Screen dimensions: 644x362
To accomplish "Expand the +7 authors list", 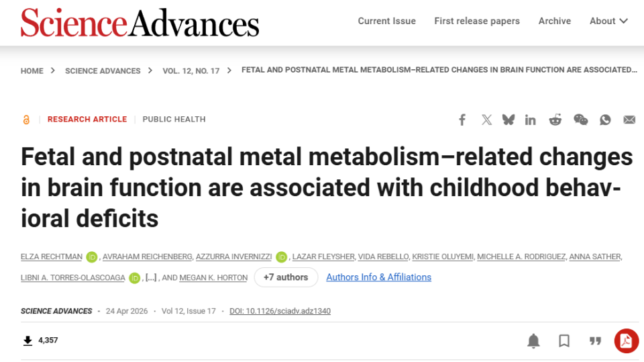I will tap(286, 277).
